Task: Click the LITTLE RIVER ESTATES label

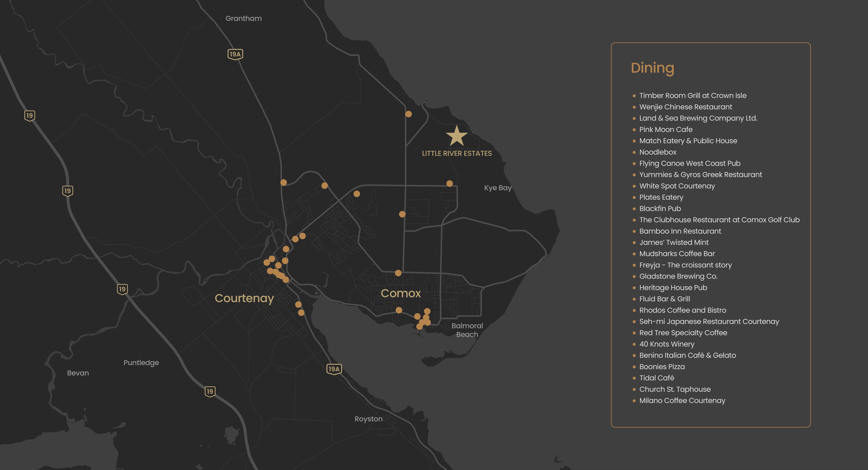Action: (457, 154)
